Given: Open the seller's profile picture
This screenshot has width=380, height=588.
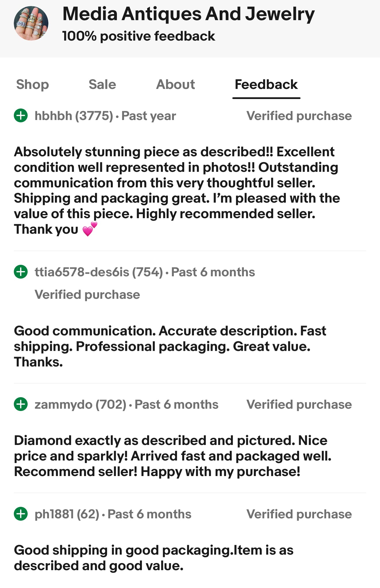Looking at the screenshot, I should click(31, 23).
